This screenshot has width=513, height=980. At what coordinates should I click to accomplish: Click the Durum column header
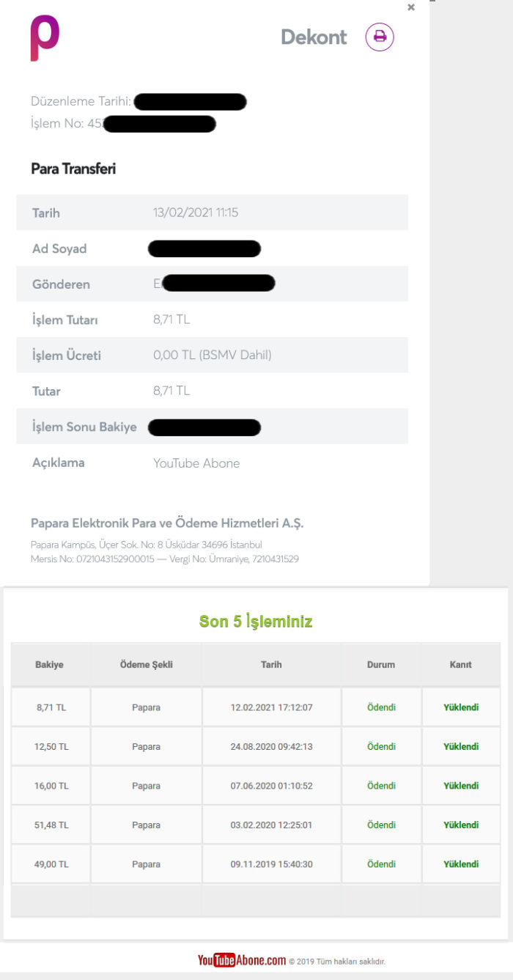tap(381, 665)
